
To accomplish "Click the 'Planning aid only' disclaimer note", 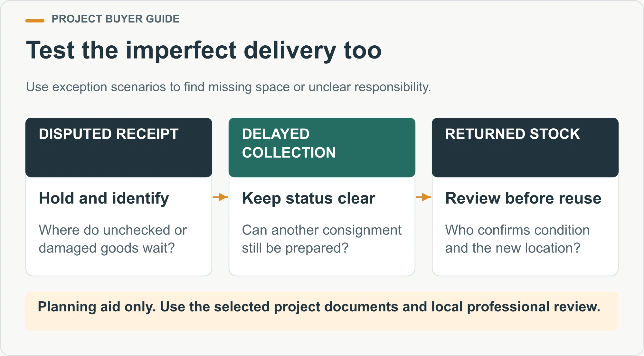I will [x=322, y=311].
